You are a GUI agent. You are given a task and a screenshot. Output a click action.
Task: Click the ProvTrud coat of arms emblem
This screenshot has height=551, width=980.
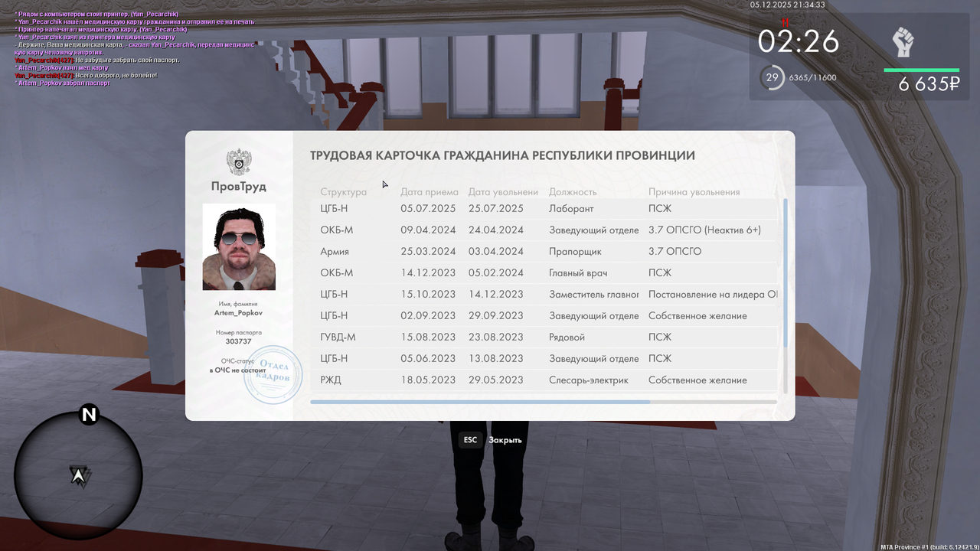pos(239,161)
